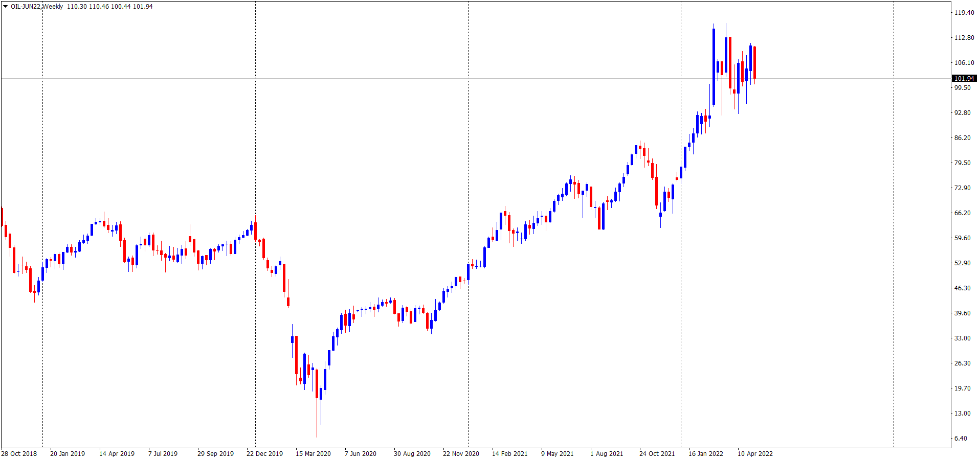Click the 46.30 price axis label
This screenshot has width=980, height=460.
[x=962, y=288]
